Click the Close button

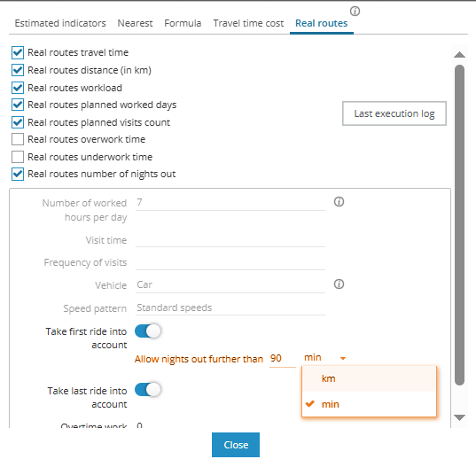[236, 445]
